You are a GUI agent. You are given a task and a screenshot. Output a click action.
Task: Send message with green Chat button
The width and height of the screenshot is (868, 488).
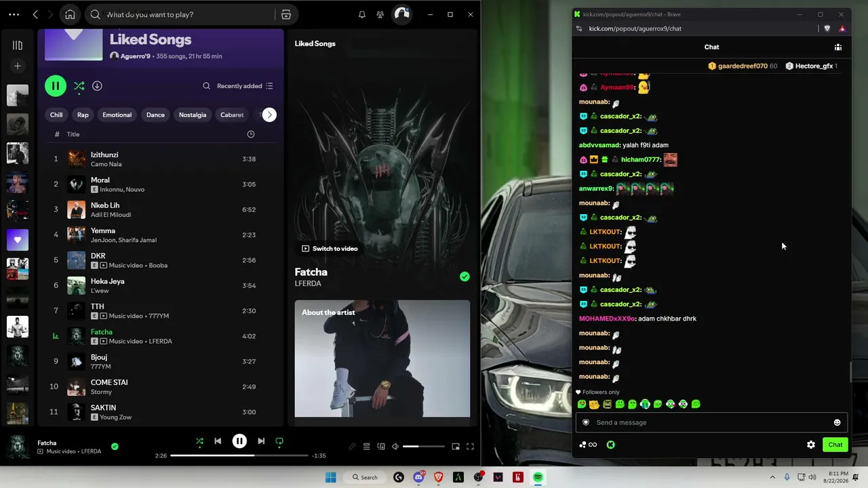pos(835,445)
